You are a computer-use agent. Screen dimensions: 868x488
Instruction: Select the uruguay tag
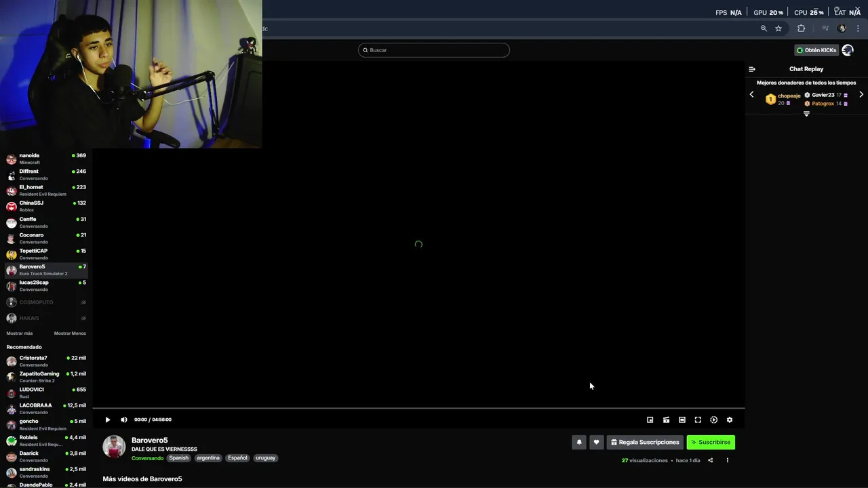[266, 458]
